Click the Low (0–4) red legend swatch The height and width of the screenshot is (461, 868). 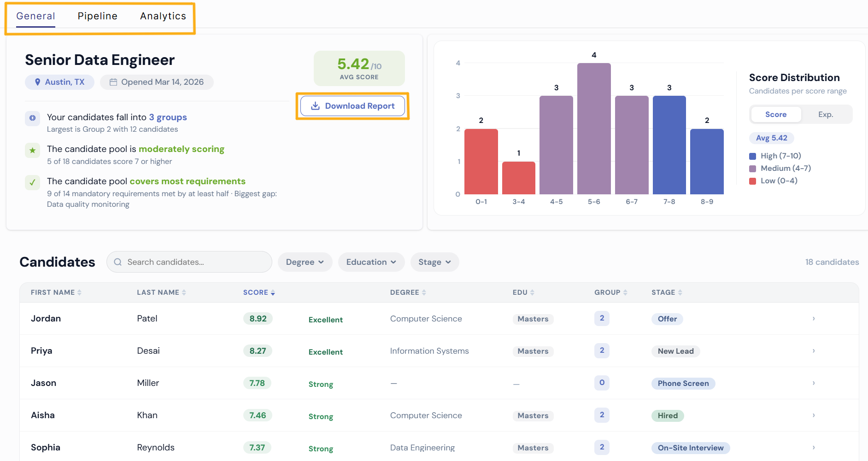[x=753, y=181]
